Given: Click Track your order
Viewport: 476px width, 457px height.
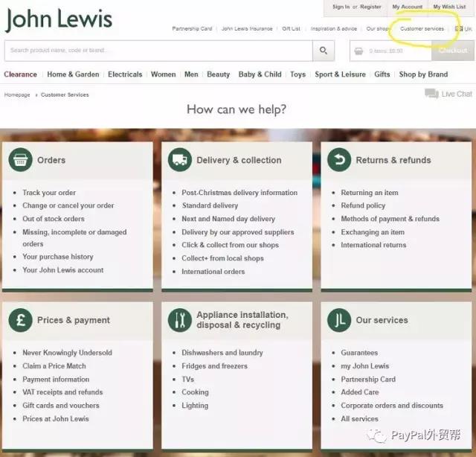Looking at the screenshot, I should (49, 193).
